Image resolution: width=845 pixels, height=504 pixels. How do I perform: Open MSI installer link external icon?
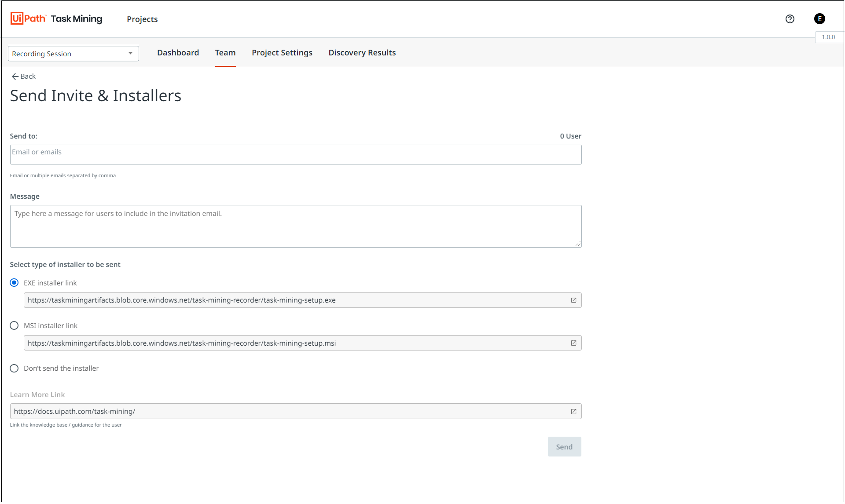573,343
